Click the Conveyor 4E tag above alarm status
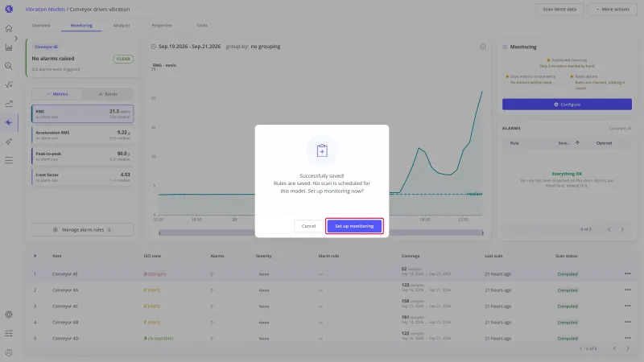Screen dimensions: 644x362 pos(46,47)
